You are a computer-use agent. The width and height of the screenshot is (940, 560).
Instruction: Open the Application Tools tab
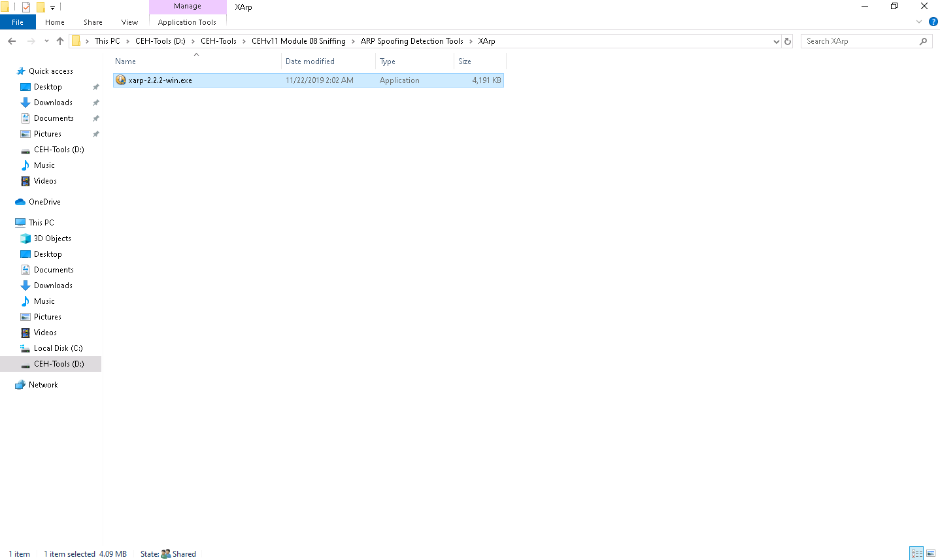187,22
